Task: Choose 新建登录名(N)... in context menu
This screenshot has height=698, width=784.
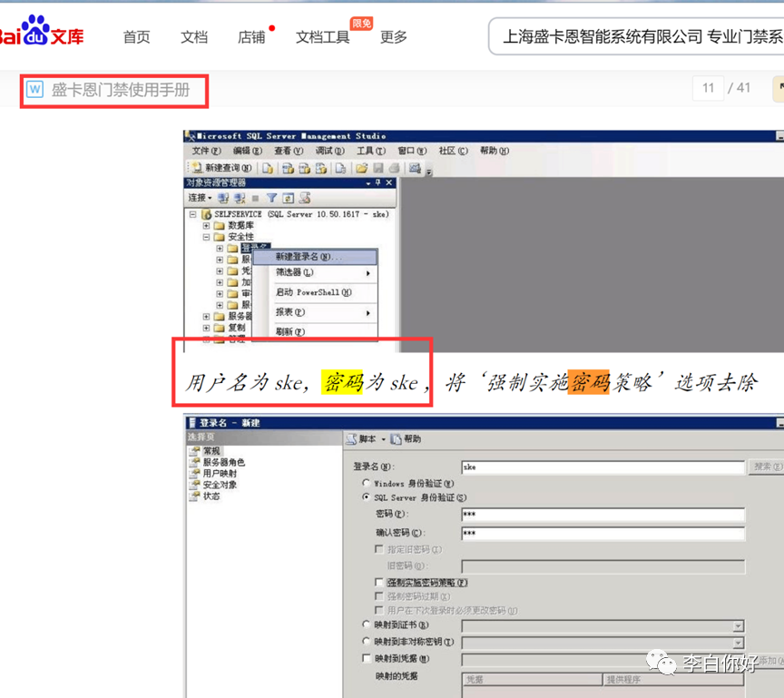Action: coord(315,257)
